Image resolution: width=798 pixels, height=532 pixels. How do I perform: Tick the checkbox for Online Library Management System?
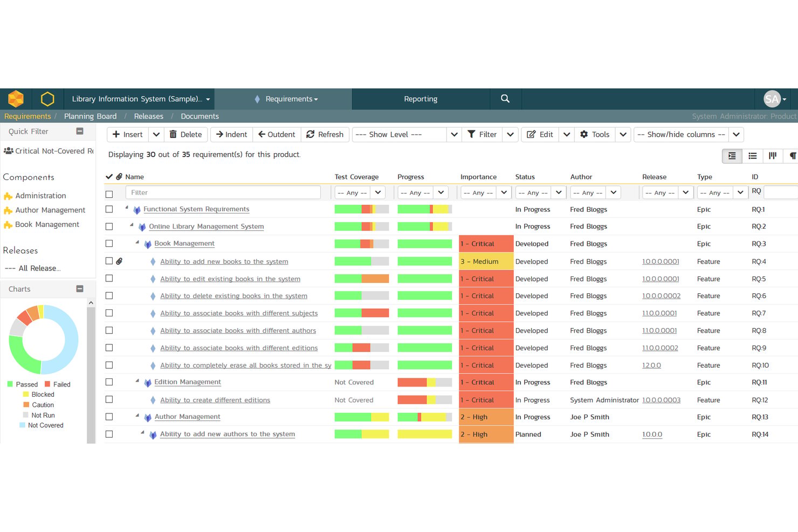pyautogui.click(x=109, y=226)
